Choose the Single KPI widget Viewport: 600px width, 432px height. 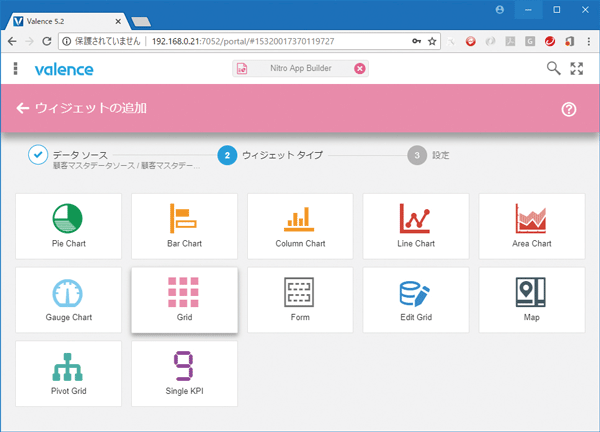click(x=184, y=374)
